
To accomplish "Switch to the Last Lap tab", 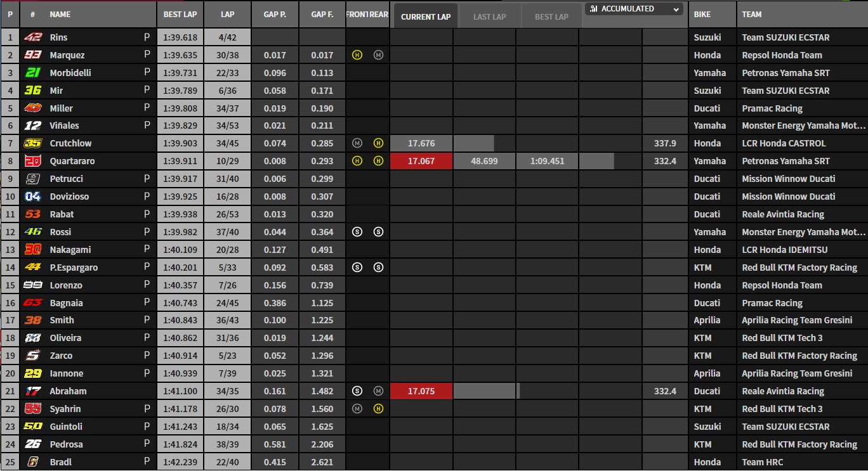I will pos(489,16).
